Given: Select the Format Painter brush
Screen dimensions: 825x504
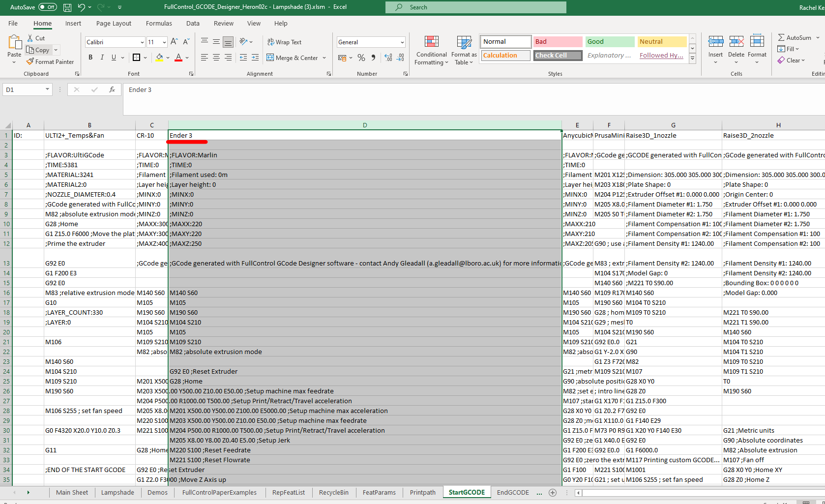Looking at the screenshot, I should pyautogui.click(x=50, y=62).
